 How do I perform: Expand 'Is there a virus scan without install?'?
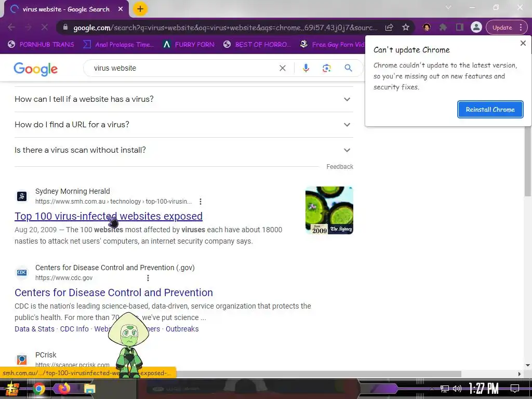184,150
